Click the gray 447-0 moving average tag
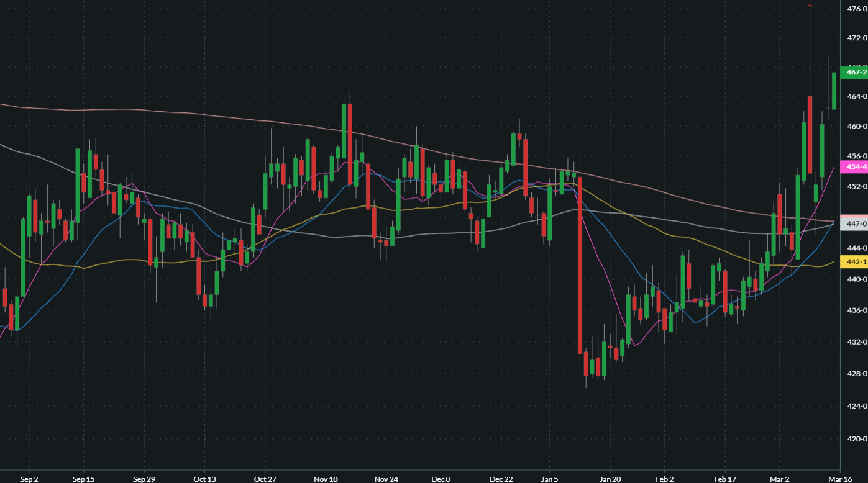The width and height of the screenshot is (868, 483). click(854, 223)
